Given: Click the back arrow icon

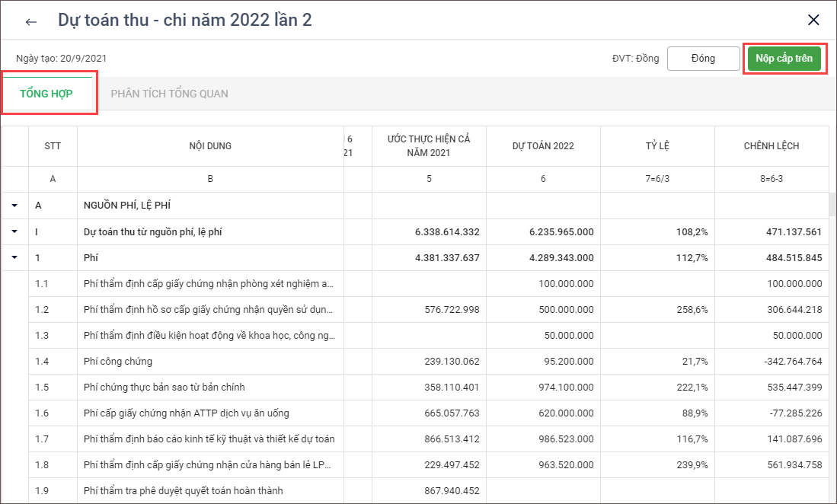Looking at the screenshot, I should pyautogui.click(x=31, y=21).
